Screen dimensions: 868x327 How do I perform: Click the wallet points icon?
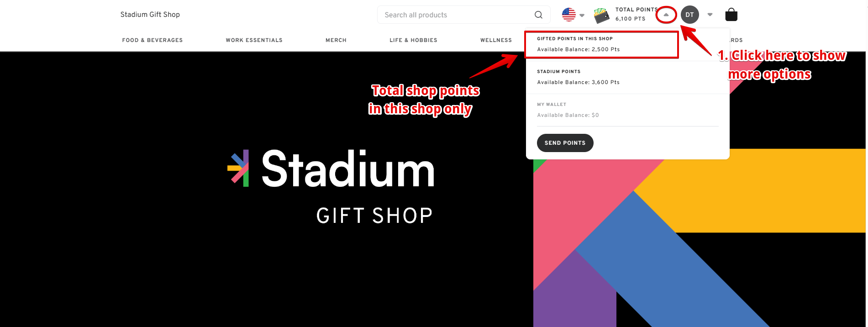pyautogui.click(x=602, y=16)
